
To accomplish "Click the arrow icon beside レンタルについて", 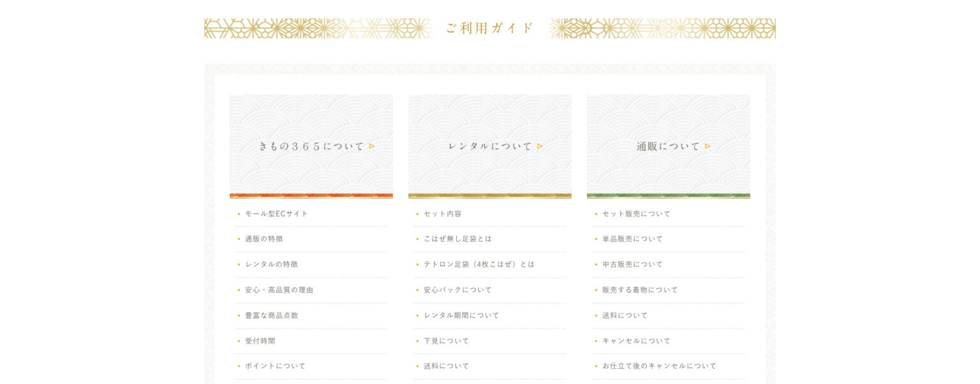I will point(539,146).
